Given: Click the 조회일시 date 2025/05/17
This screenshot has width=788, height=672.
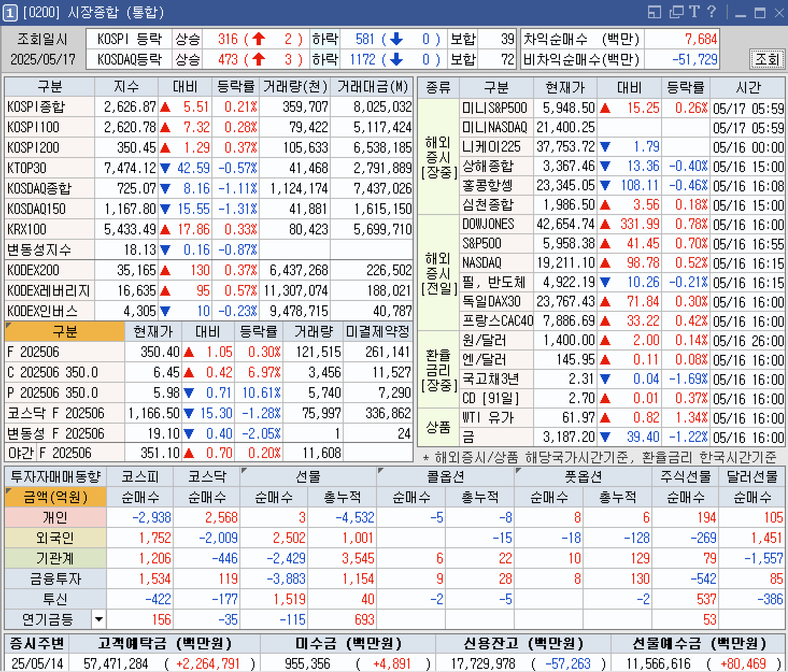Looking at the screenshot, I should pyautogui.click(x=43, y=59).
